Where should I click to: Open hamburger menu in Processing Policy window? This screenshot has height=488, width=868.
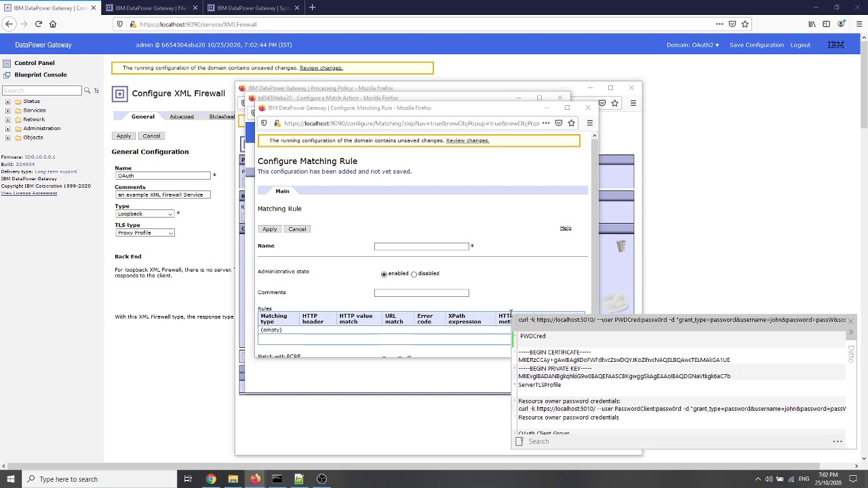pyautogui.click(x=633, y=103)
